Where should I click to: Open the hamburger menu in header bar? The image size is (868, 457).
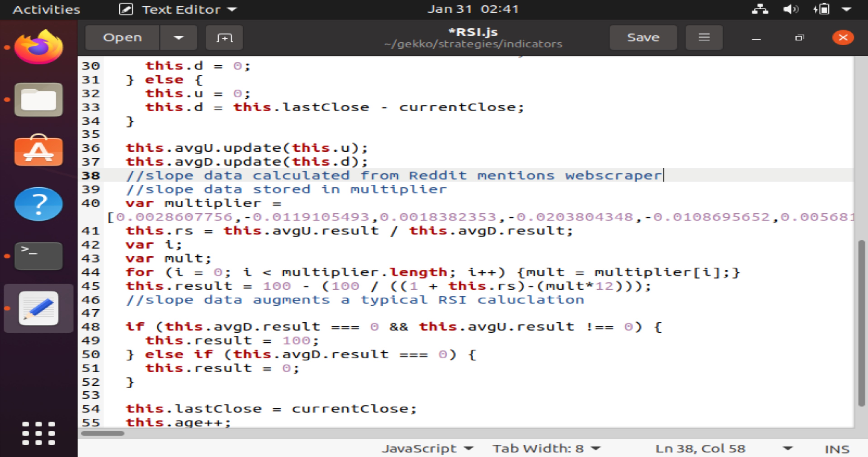[x=704, y=37]
